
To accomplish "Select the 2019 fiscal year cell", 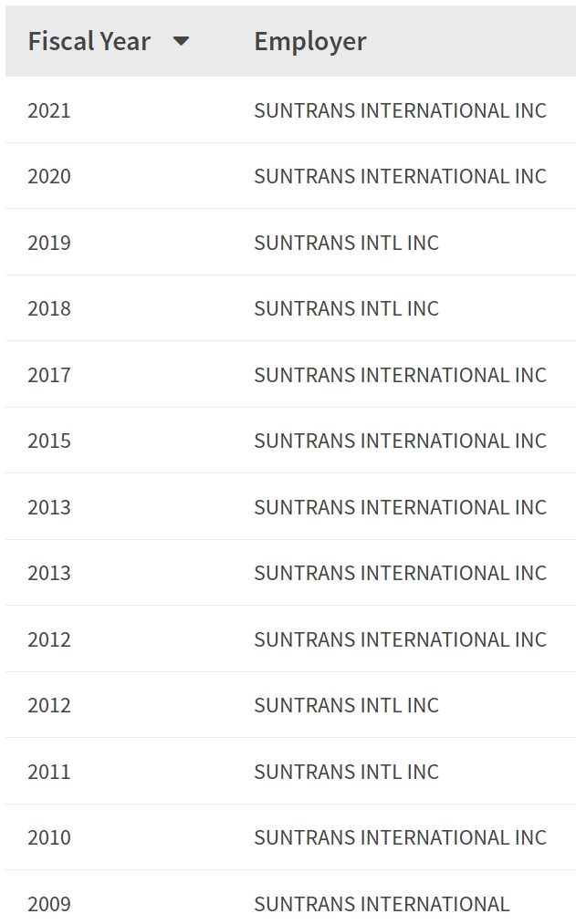I will click(49, 243).
